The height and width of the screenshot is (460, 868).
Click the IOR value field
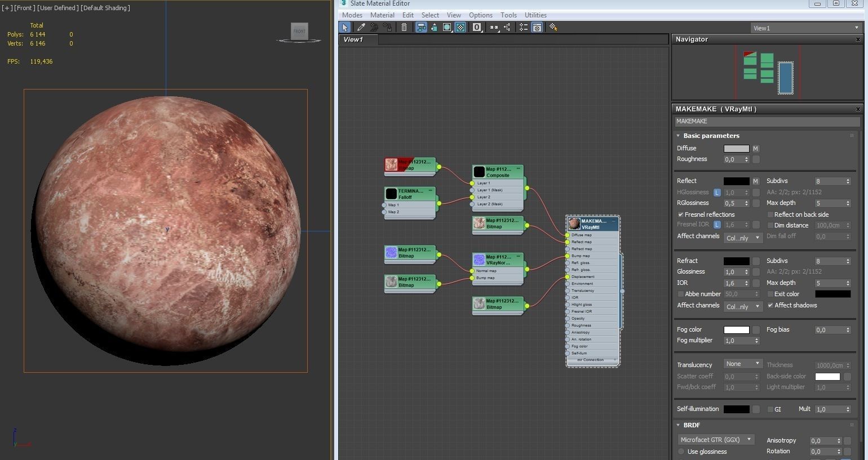coord(733,283)
